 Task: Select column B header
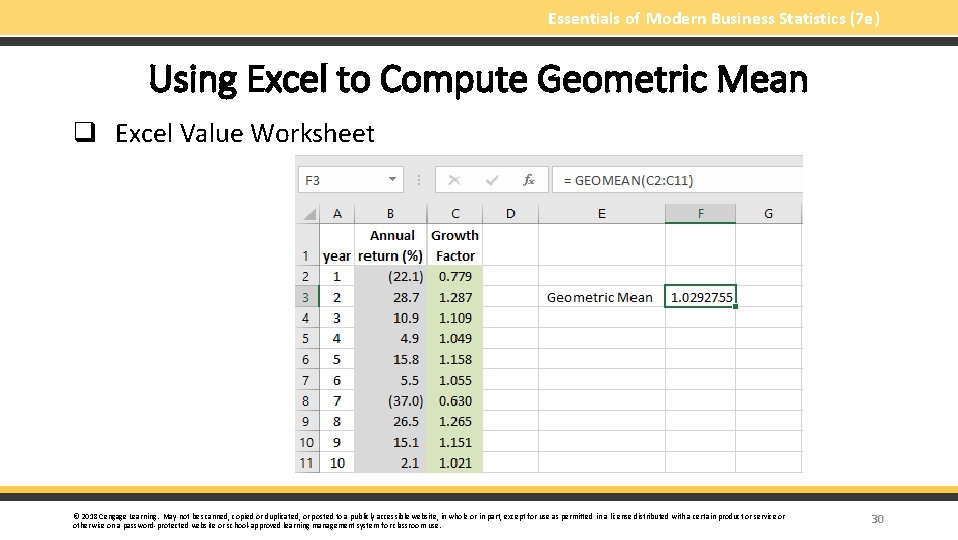(x=390, y=214)
